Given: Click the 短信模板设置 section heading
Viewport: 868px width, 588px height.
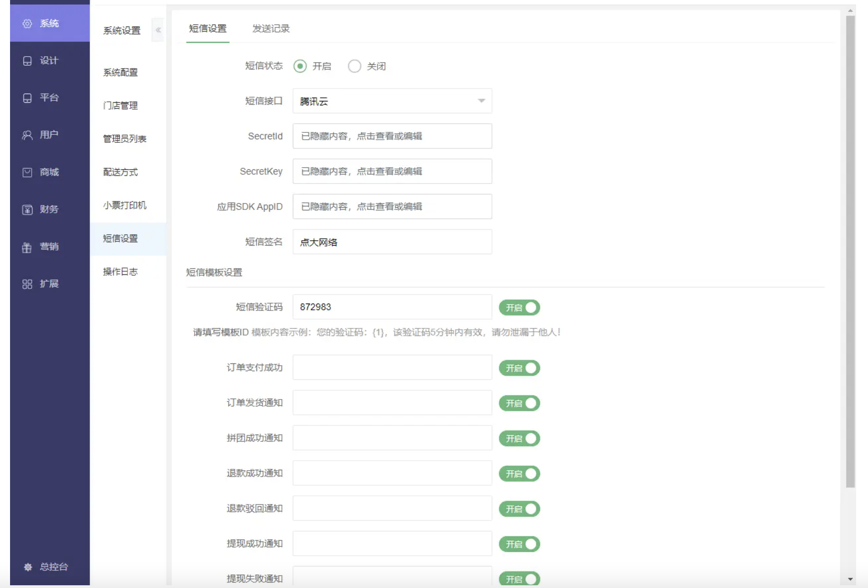Looking at the screenshot, I should pyautogui.click(x=214, y=273).
